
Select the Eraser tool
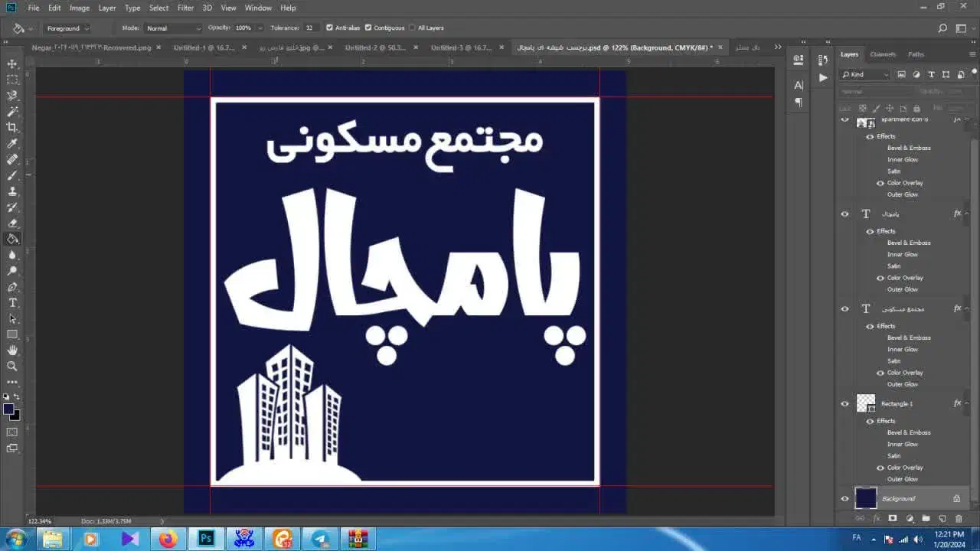[x=12, y=223]
